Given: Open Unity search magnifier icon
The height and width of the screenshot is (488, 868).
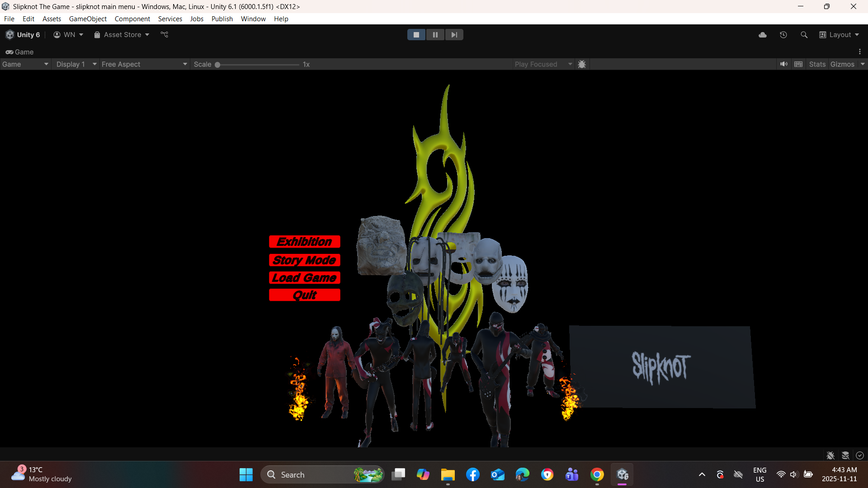Looking at the screenshot, I should point(804,35).
